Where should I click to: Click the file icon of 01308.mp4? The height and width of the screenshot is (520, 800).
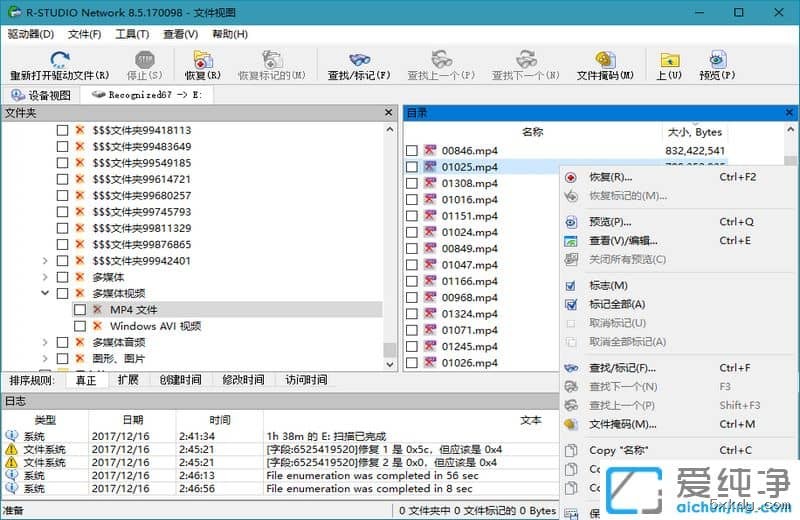click(x=430, y=183)
